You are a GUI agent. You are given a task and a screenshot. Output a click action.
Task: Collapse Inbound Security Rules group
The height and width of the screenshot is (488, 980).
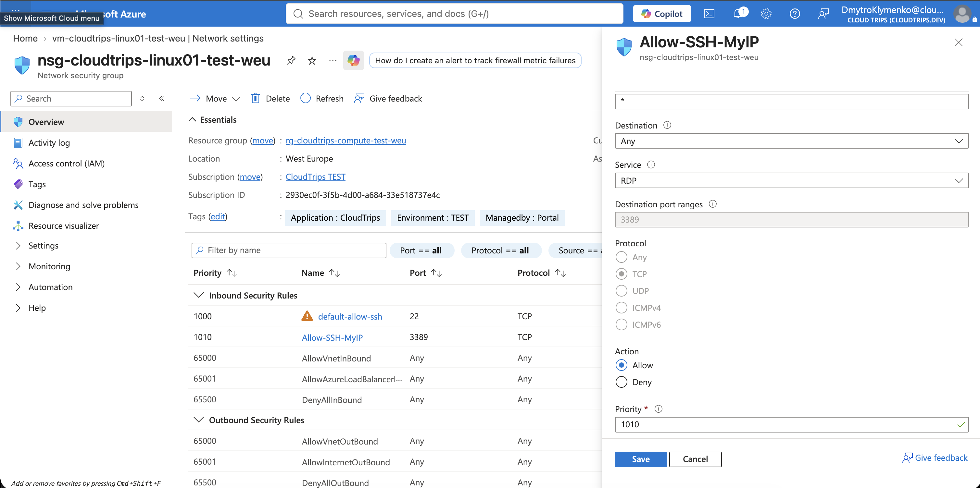coord(199,295)
